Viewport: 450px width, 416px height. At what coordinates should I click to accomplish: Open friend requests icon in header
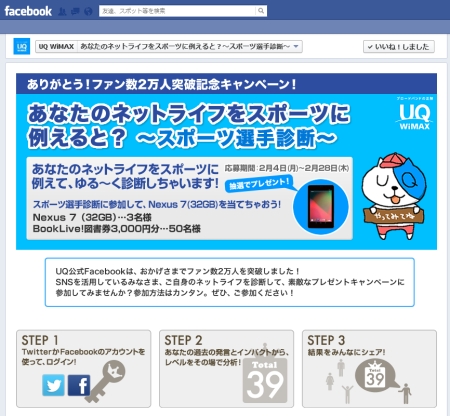click(x=62, y=12)
